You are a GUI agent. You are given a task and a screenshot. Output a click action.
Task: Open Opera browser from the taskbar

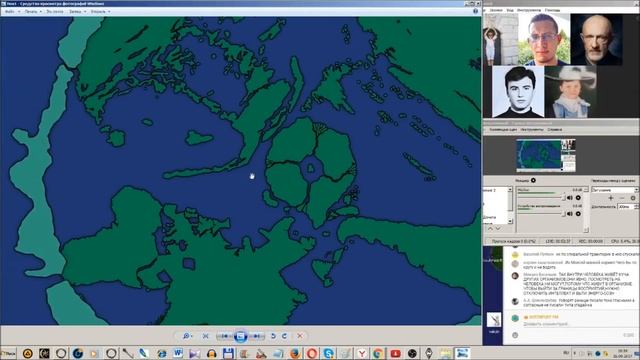tap(311, 353)
